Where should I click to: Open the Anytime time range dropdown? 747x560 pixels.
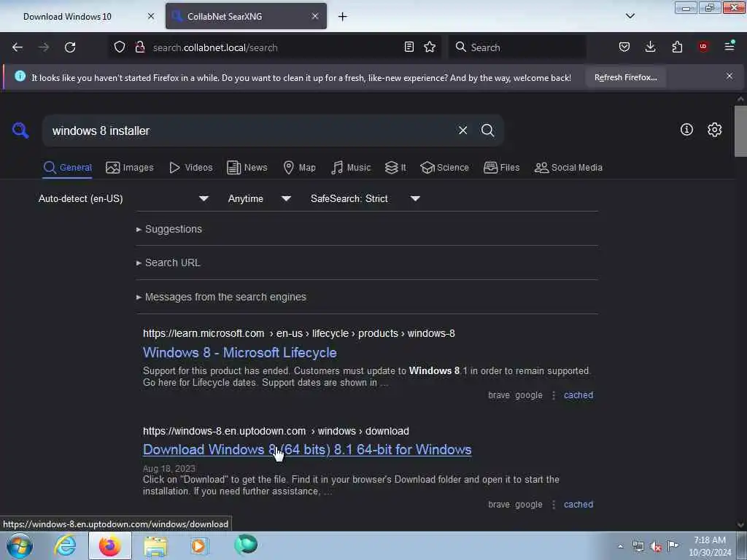click(x=259, y=198)
